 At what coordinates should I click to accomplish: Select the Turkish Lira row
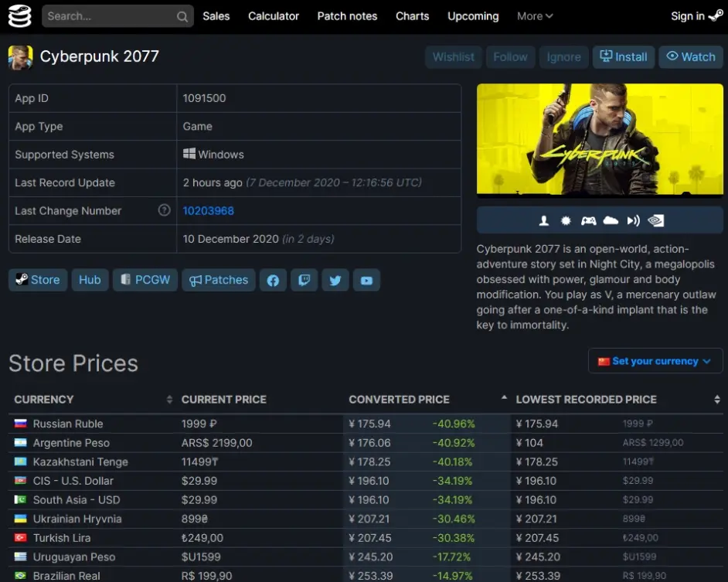point(366,538)
